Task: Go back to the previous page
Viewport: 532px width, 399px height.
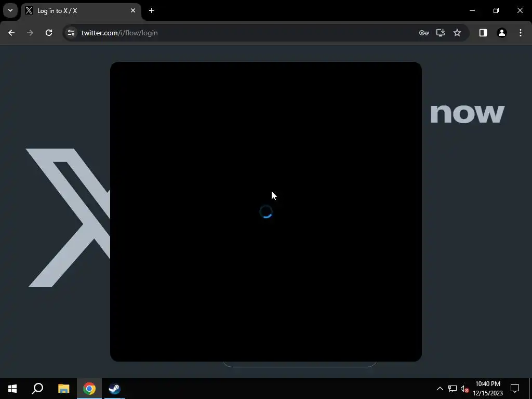Action: 11,33
